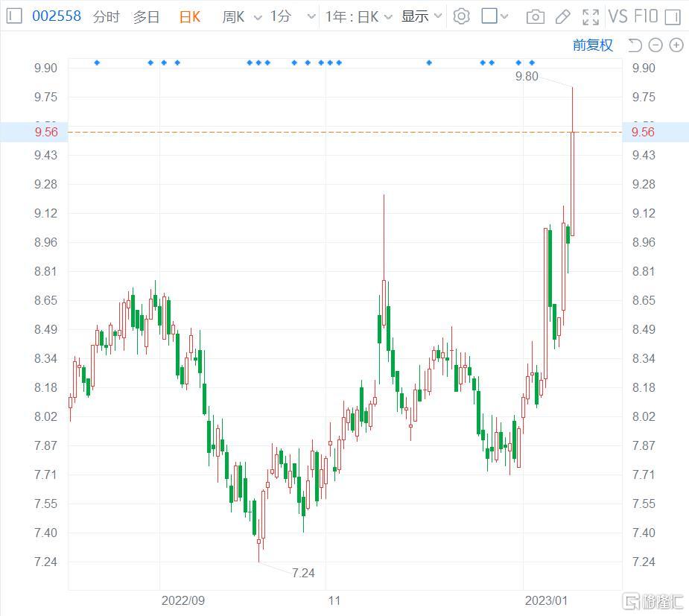
Task: Select the chart layout square icon
Action: coord(489,16)
